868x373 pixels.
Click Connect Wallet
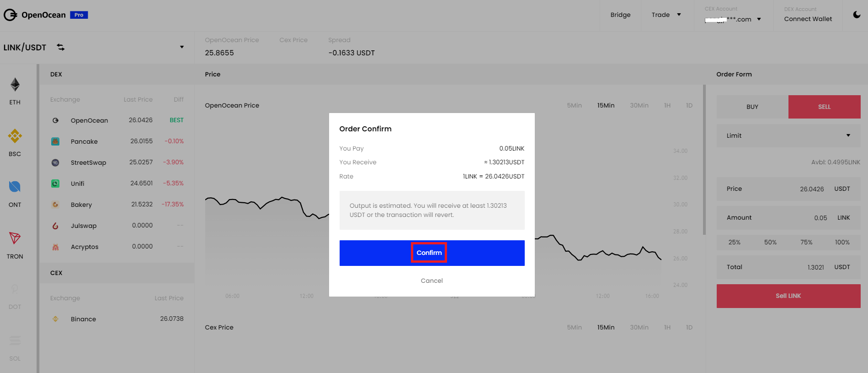coord(808,19)
